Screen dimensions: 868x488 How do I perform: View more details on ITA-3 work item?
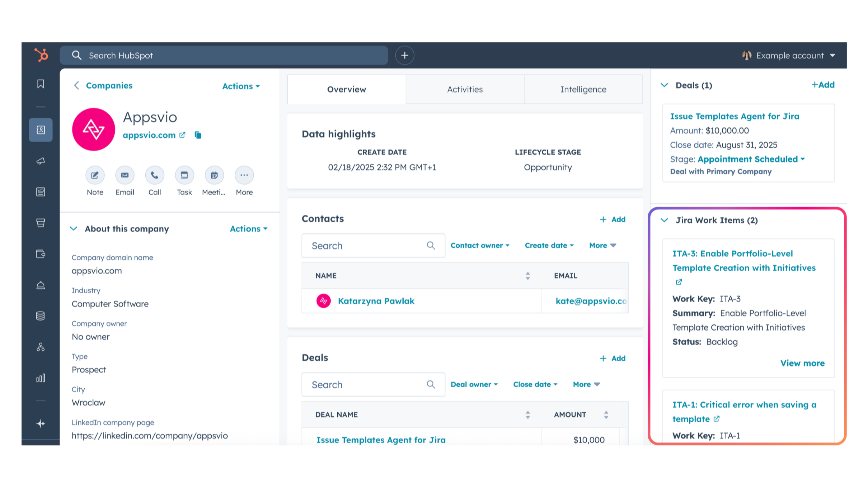(803, 363)
